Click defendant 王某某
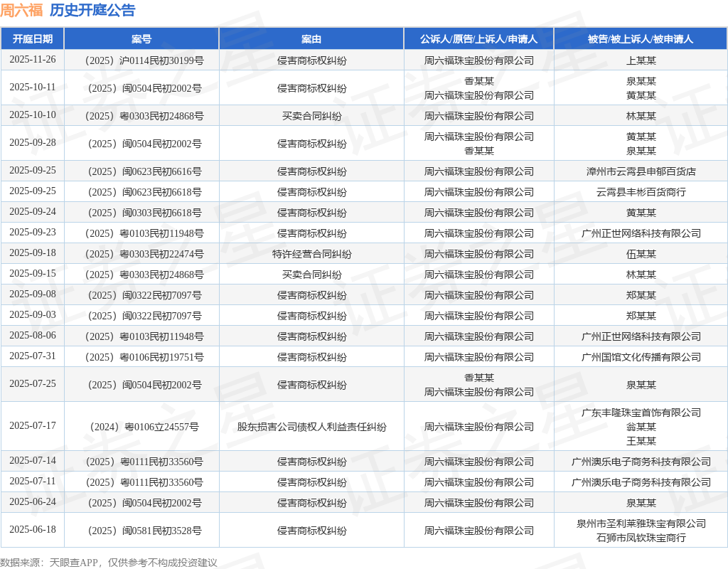The width and height of the screenshot is (728, 569). tap(641, 441)
